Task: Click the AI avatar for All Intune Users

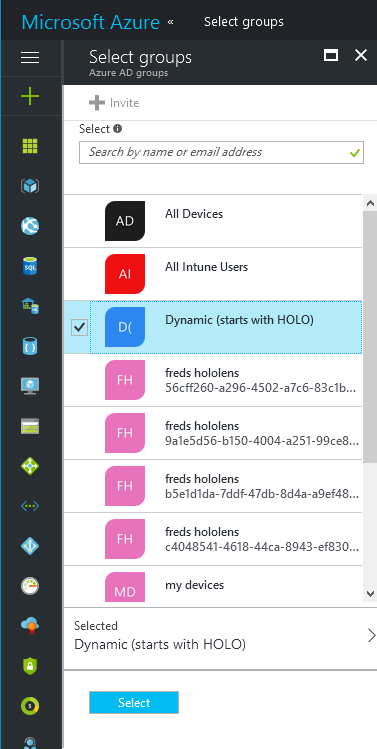Action: tap(125, 274)
